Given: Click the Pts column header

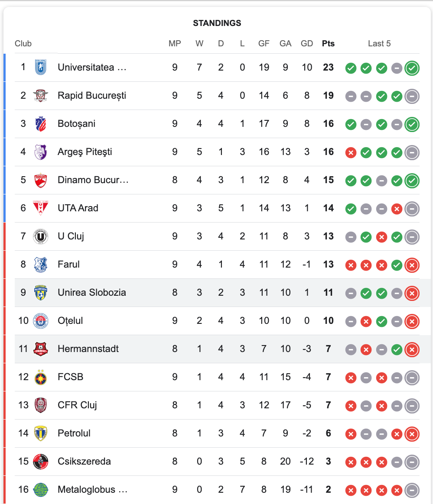Looking at the screenshot, I should [328, 43].
